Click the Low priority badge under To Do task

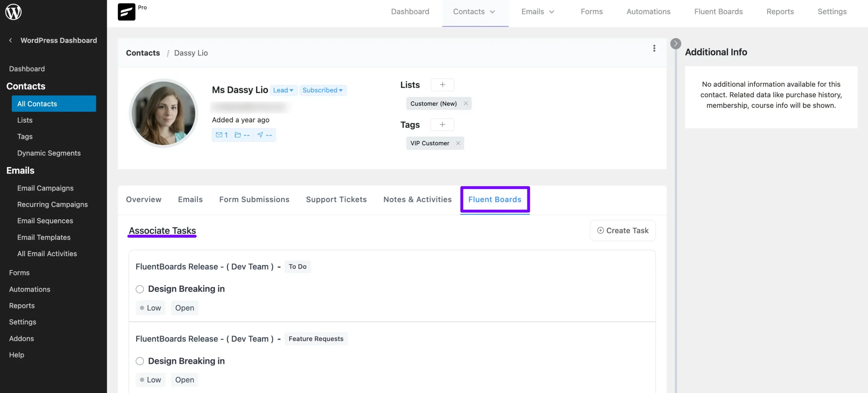pyautogui.click(x=151, y=308)
